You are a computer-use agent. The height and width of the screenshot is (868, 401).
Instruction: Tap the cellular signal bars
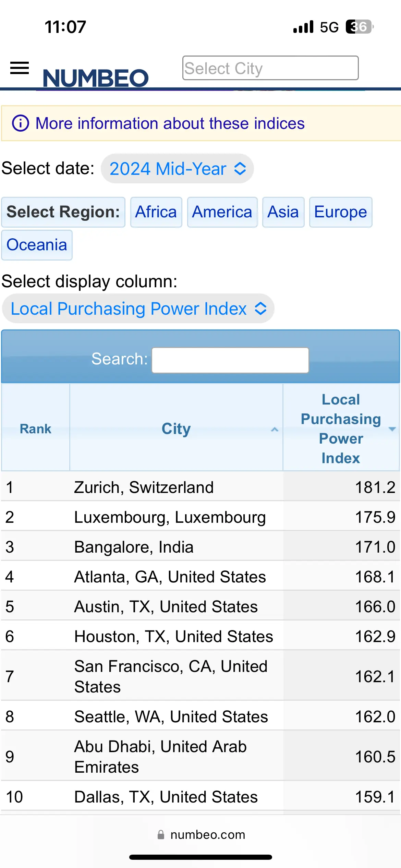(303, 27)
